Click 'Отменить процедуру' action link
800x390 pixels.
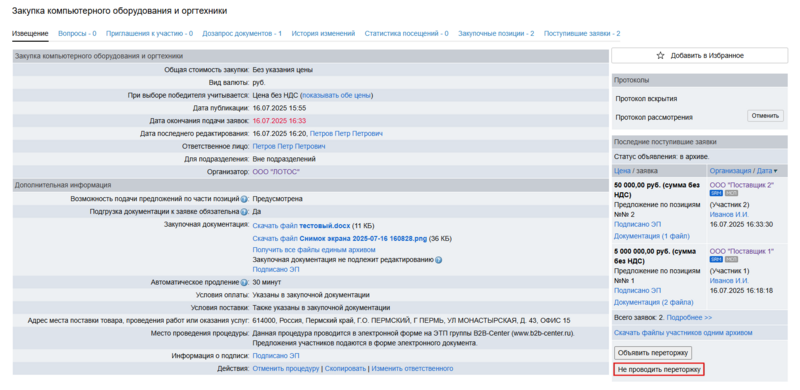click(286, 369)
